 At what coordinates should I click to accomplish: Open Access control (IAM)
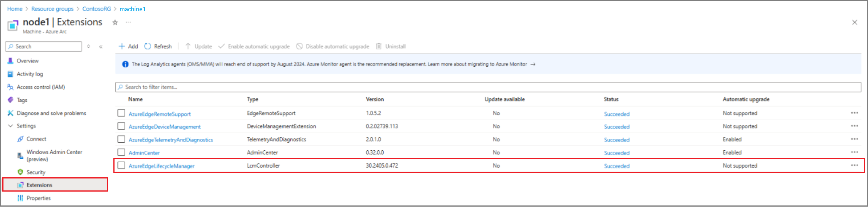point(36,87)
